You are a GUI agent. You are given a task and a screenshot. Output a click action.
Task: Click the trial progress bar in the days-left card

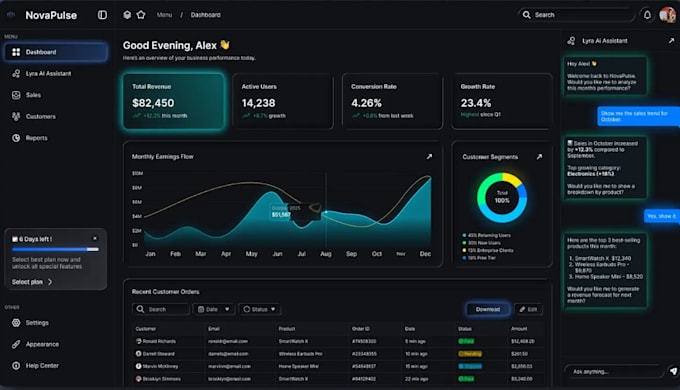click(x=56, y=249)
